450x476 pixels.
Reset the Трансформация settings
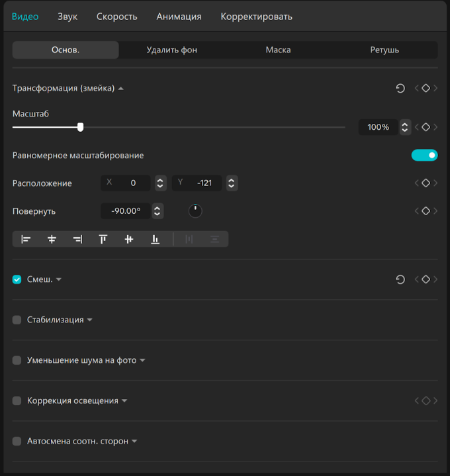pyautogui.click(x=400, y=88)
